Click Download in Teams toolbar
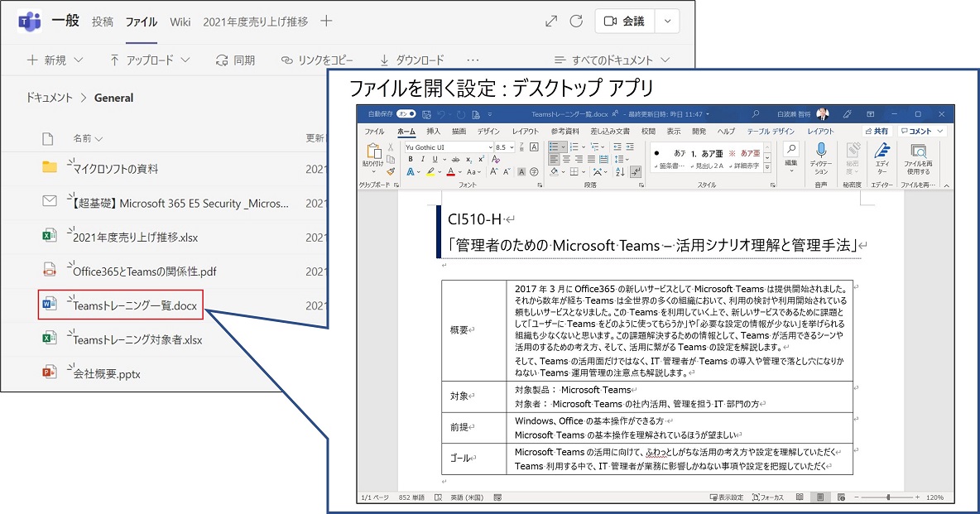The width and height of the screenshot is (980, 514). [412, 60]
